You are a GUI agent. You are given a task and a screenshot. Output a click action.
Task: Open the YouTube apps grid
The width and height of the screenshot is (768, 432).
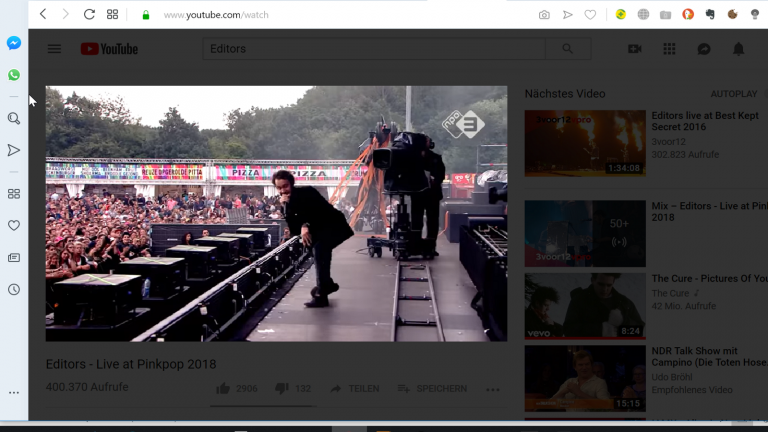[x=669, y=49]
